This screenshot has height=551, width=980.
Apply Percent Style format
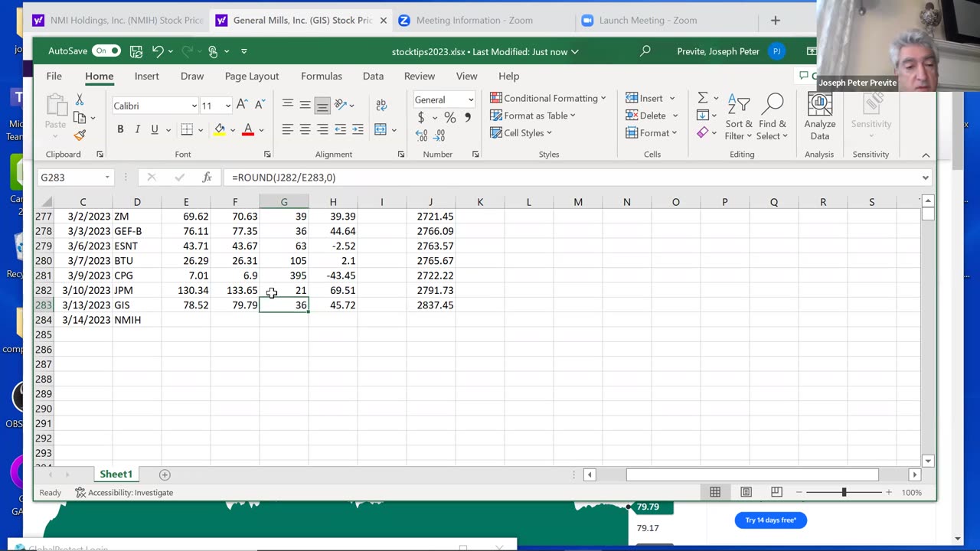pos(450,117)
